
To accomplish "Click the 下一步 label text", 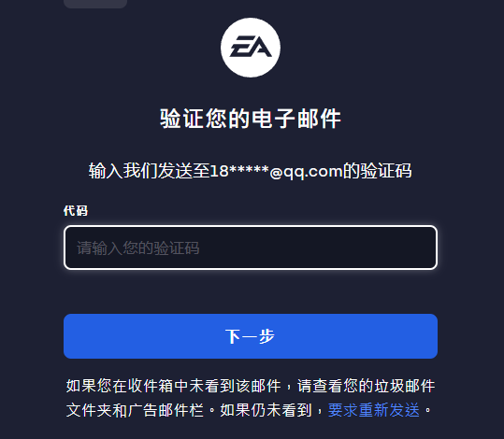I will (250, 336).
